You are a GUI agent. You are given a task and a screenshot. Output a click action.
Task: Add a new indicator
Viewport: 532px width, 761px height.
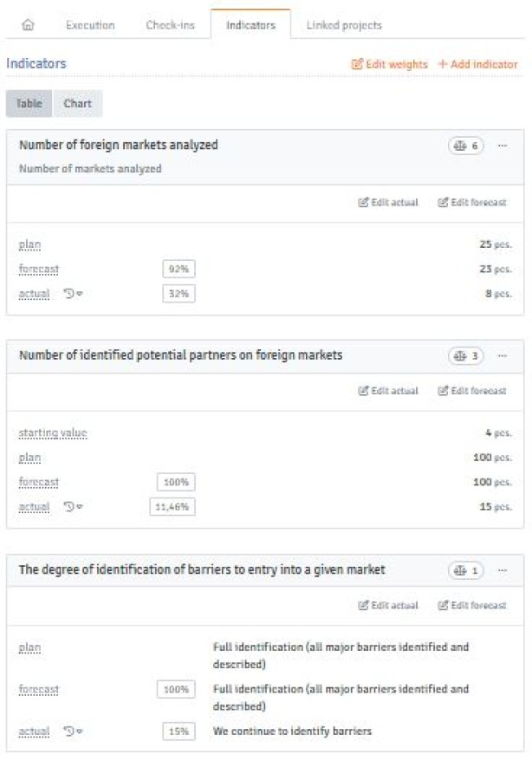(477, 64)
